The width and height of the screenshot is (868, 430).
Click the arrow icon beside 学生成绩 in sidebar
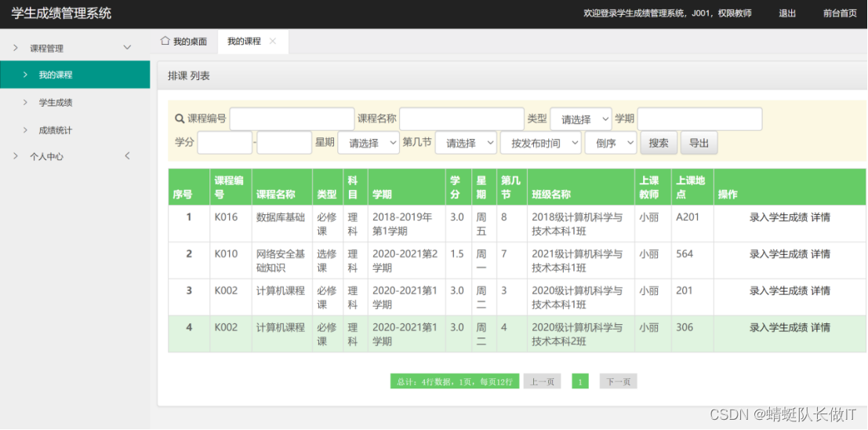[x=25, y=103]
